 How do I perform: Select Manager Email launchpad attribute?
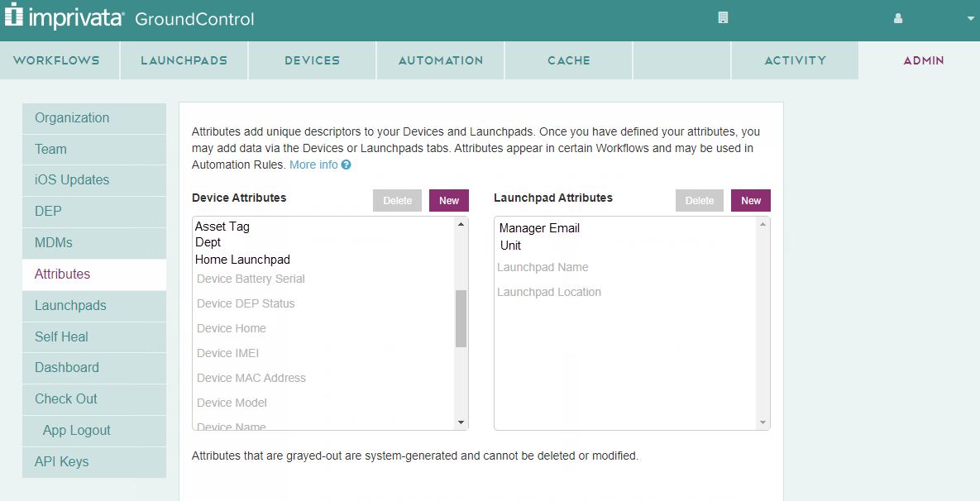tap(541, 228)
